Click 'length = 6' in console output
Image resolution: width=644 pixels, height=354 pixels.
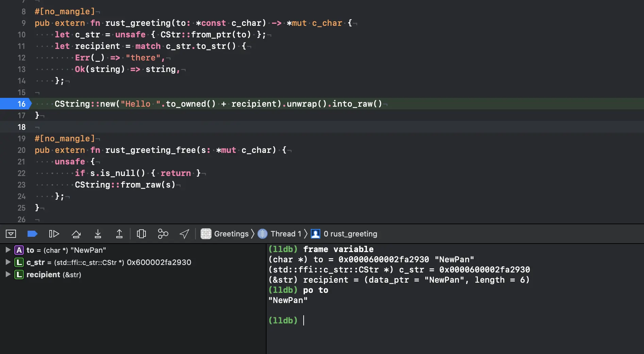(x=500, y=280)
